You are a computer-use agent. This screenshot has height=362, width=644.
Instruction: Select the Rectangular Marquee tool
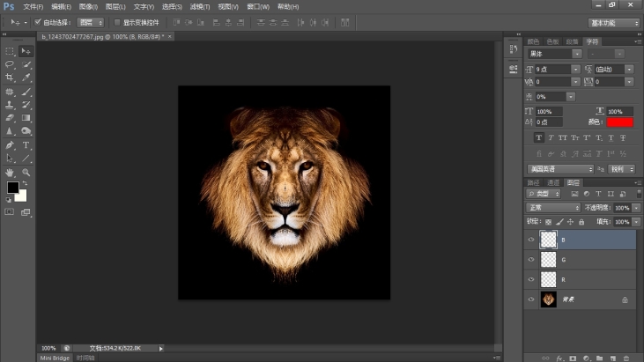coord(10,51)
